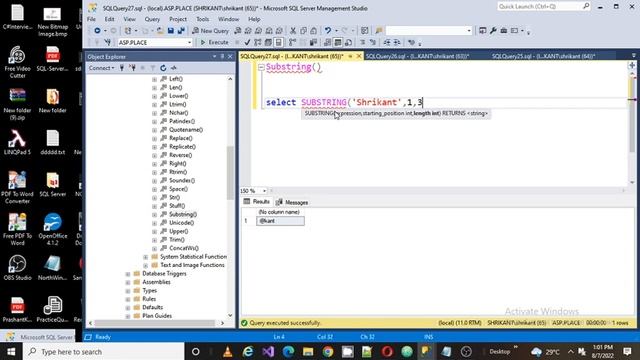This screenshot has height=360, width=640.
Task: Click the Object Explorer horizontal scrollbar right arrow
Action: (222, 323)
